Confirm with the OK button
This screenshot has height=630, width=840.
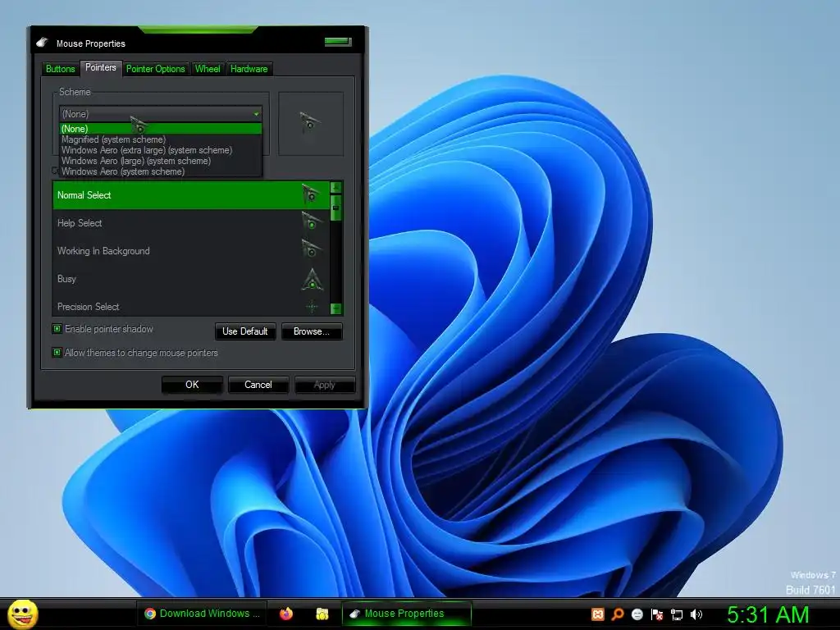point(192,385)
